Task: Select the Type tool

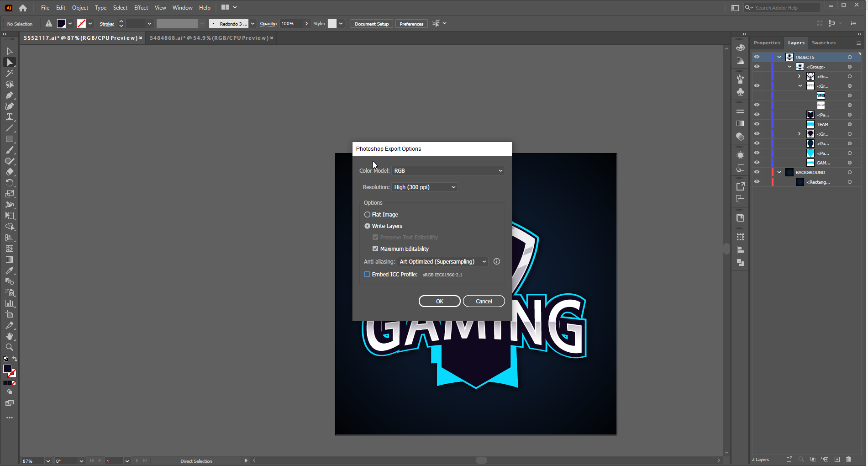Action: (10, 117)
